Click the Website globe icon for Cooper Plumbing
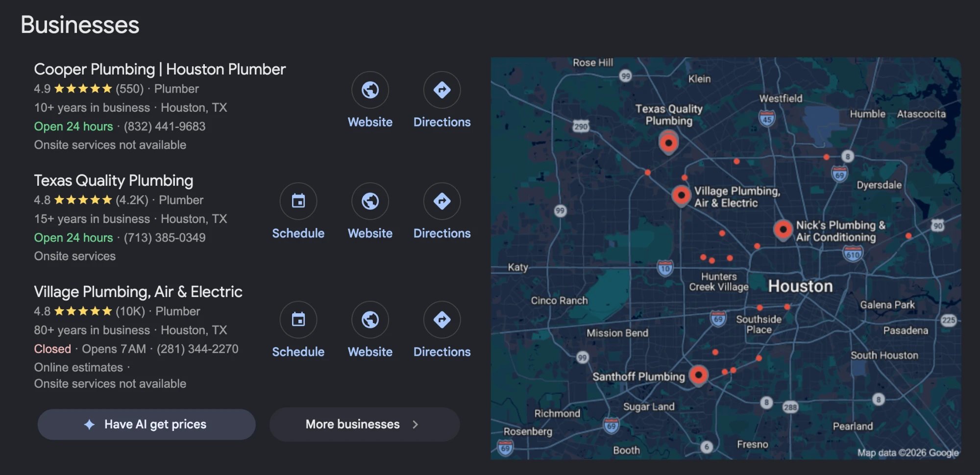The image size is (980, 475). [370, 90]
